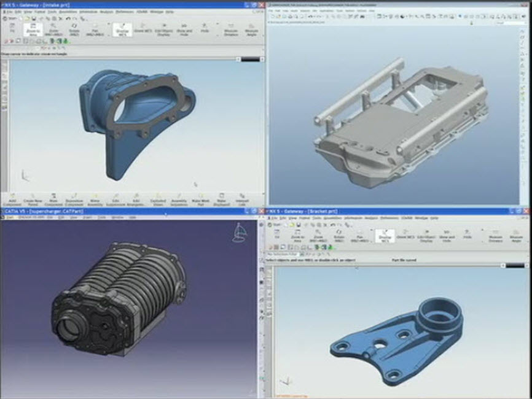Screen dimensions: 532x399
Task: Open File menu in Intake.prt window
Action: click(9, 12)
